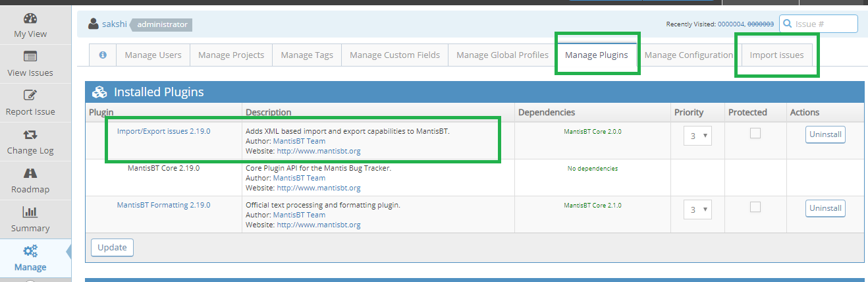Switch to Manage Users tab
Viewport: 868px width, 282px height.
(x=153, y=55)
